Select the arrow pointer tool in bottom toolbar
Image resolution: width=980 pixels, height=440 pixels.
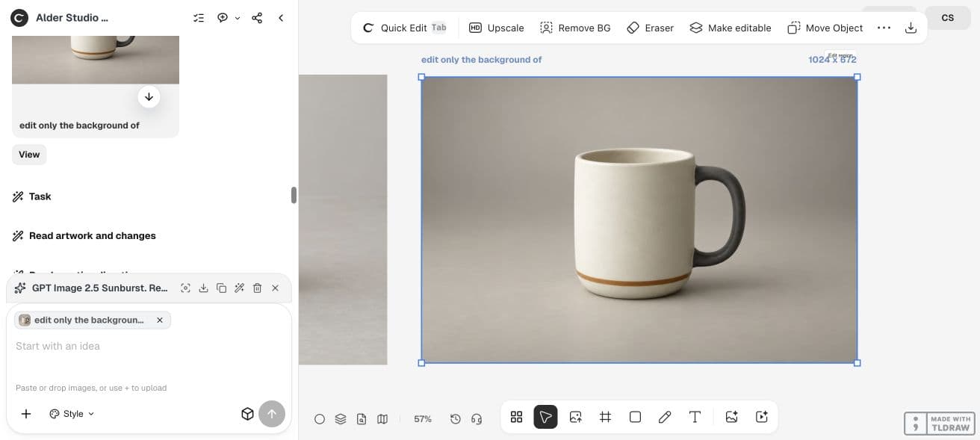[x=545, y=417]
